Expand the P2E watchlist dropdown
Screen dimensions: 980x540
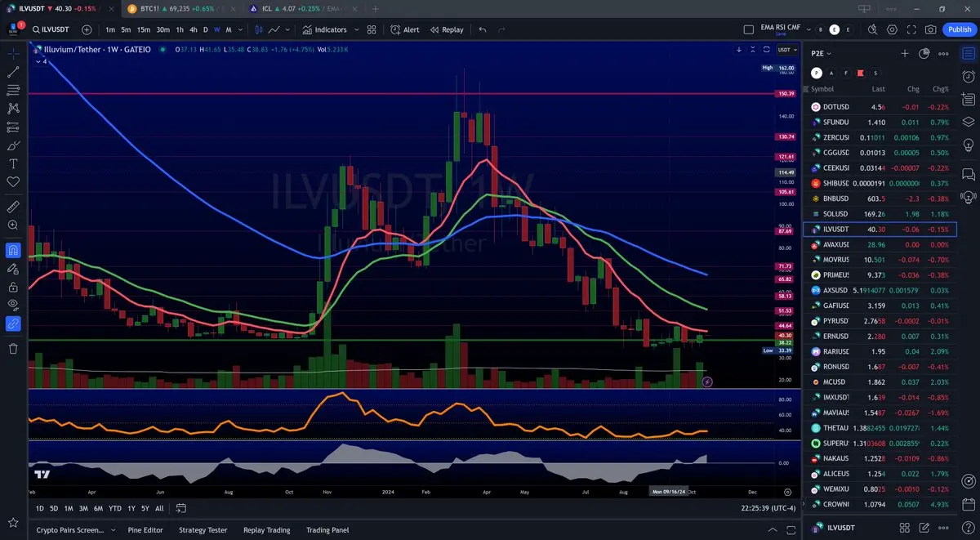coord(821,53)
